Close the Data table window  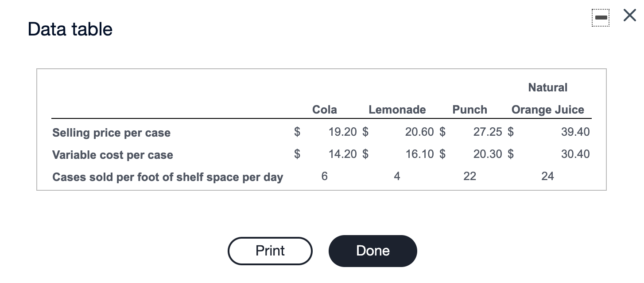[629, 15]
